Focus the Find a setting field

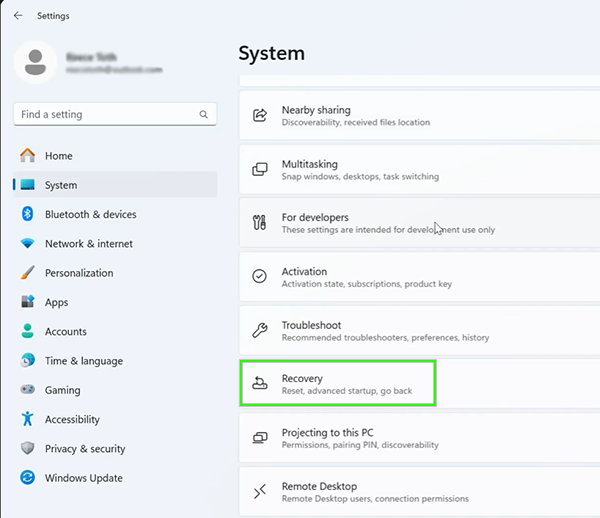tap(115, 114)
